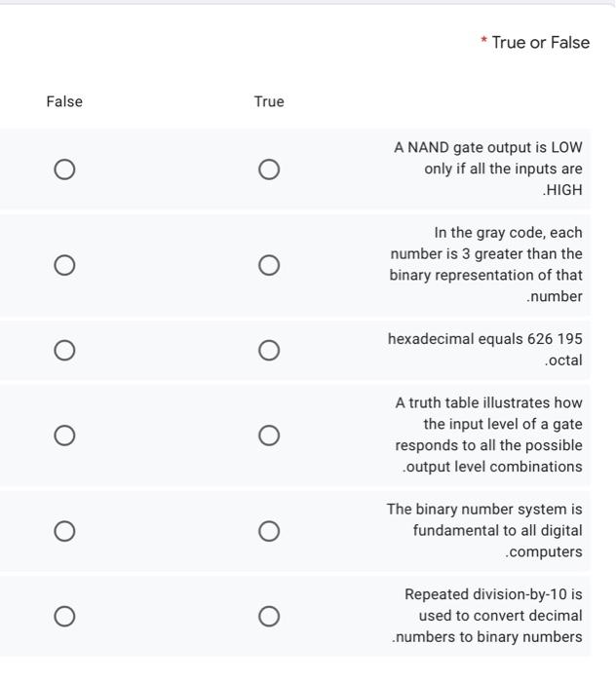The width and height of the screenshot is (616, 682).
Task: Mark True for repeated division-by-10 statement
Action: [x=269, y=616]
